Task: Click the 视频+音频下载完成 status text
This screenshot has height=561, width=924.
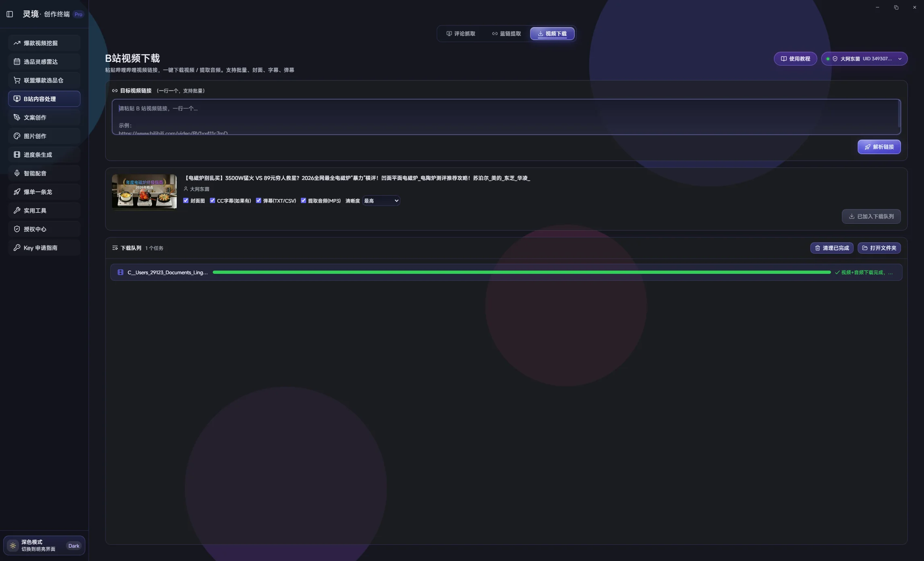Action: [x=864, y=272]
